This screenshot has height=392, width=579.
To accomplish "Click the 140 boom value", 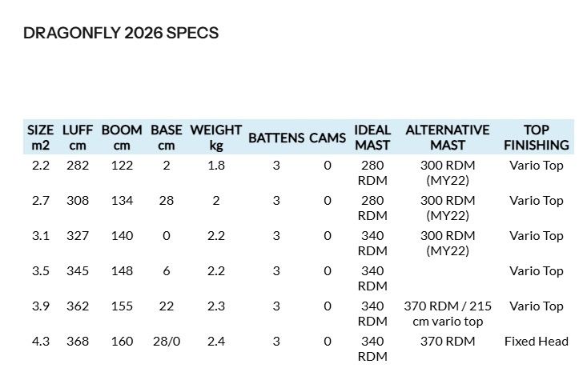I will (x=122, y=236).
